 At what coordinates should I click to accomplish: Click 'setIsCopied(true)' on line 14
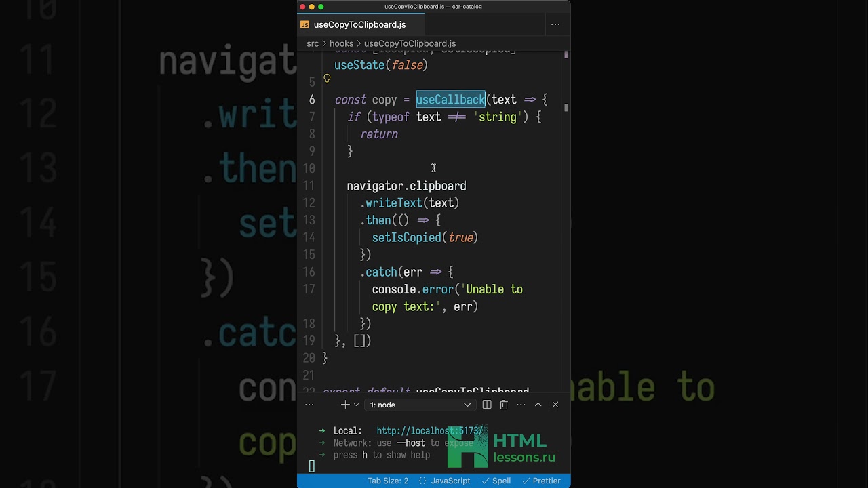[x=425, y=237]
